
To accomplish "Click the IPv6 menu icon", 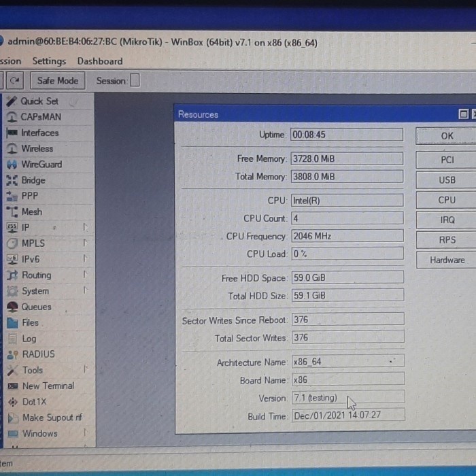I will coord(12,259).
